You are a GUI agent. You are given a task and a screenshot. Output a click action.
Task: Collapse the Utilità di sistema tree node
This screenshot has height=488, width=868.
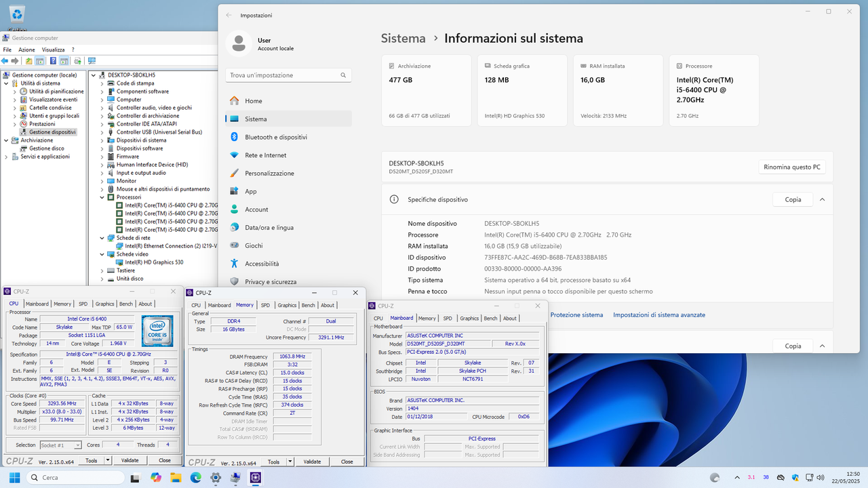pos(6,83)
